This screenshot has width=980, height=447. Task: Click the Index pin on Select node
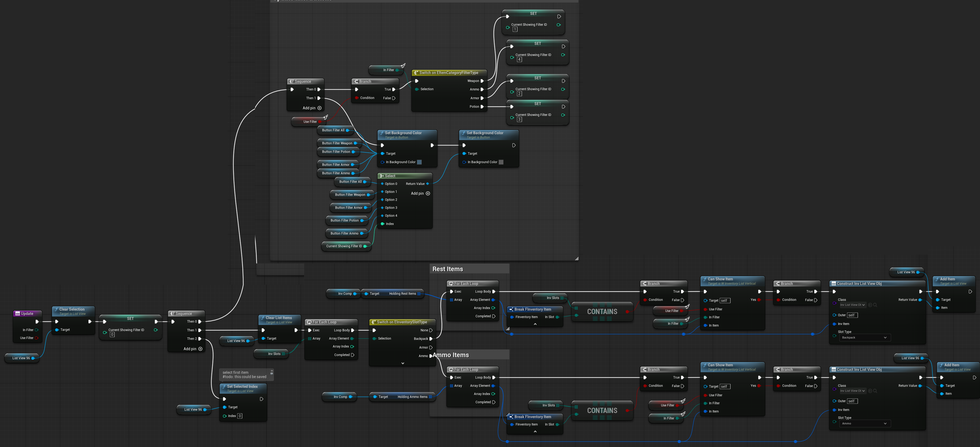coord(383,224)
